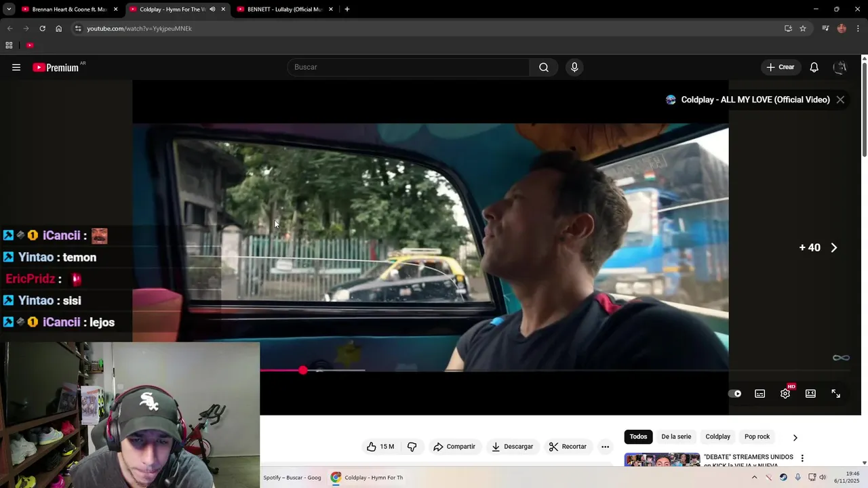
Task: Open more actions three-dot menu under video
Action: (605, 447)
